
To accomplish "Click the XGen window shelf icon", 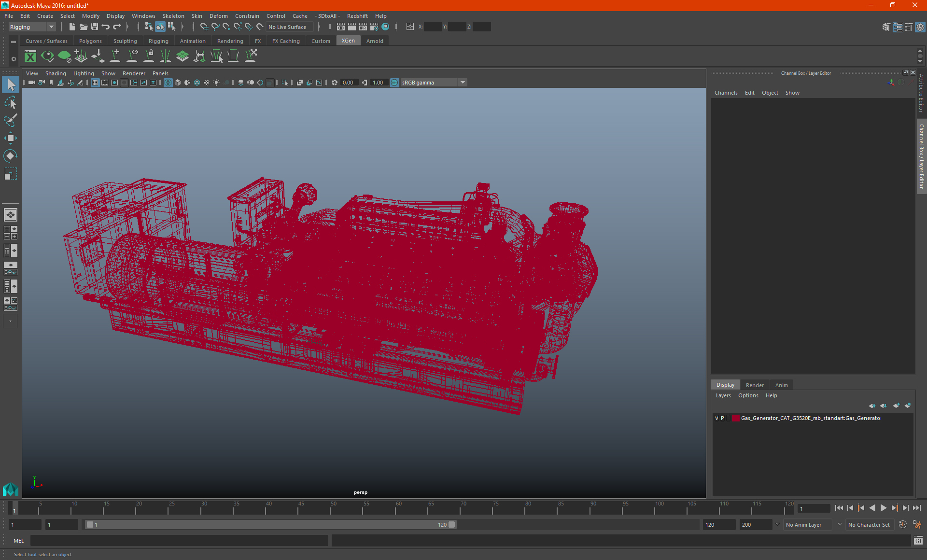I will point(30,56).
